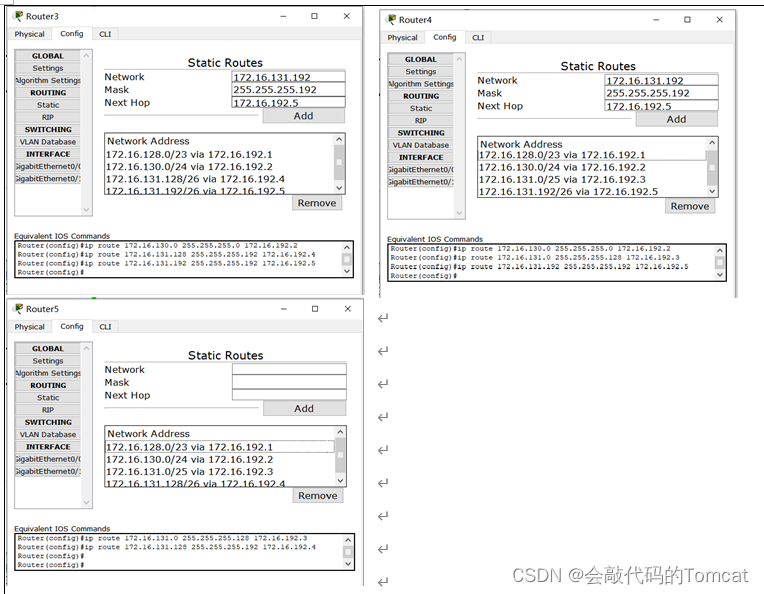
Task: Click scroll-down arrow of Router3 route list
Action: (x=339, y=188)
